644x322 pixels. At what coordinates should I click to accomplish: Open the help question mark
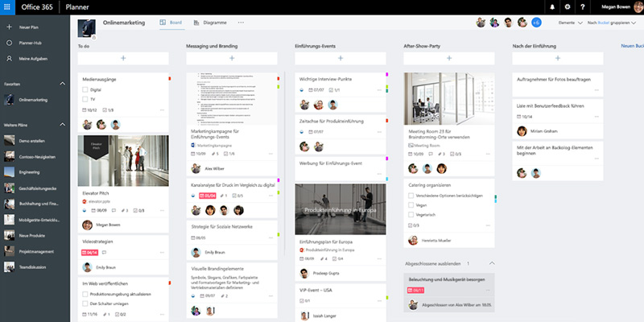pos(582,7)
